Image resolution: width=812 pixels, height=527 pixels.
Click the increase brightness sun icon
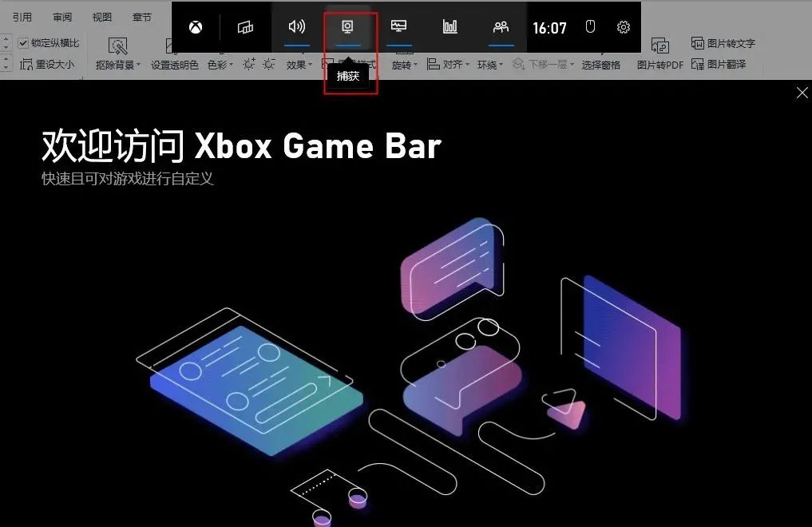pyautogui.click(x=249, y=64)
